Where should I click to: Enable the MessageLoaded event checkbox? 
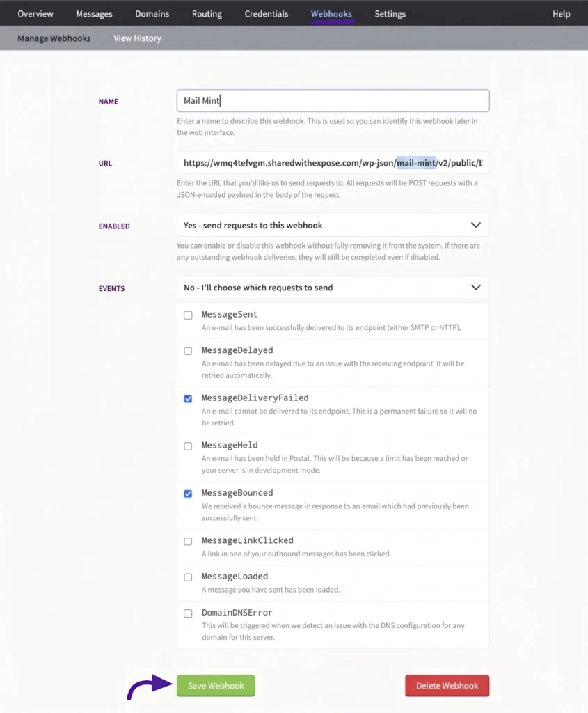pos(188,577)
